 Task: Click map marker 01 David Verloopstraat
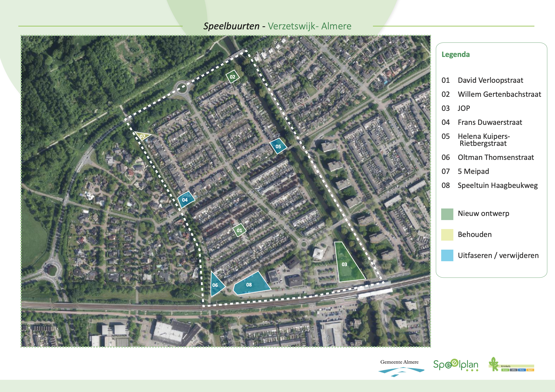pyautogui.click(x=239, y=230)
